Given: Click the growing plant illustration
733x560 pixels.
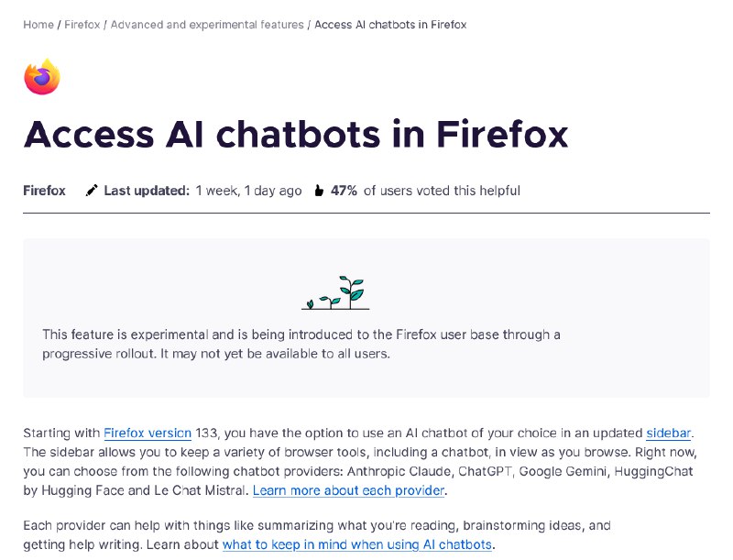Looking at the screenshot, I should tap(335, 291).
